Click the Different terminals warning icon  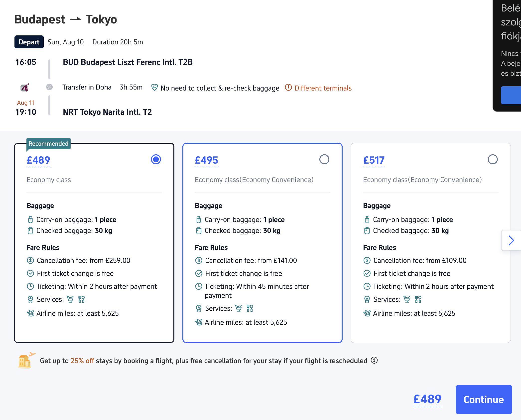[x=288, y=88]
